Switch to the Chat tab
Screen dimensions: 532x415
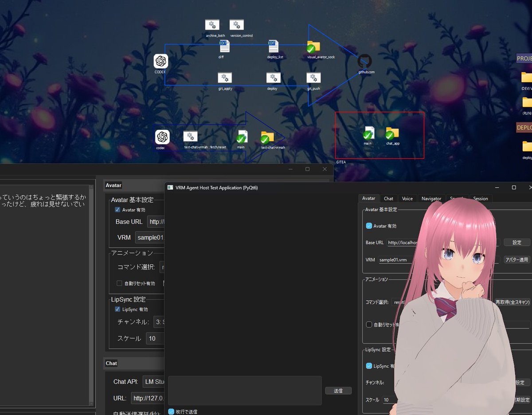tap(388, 199)
